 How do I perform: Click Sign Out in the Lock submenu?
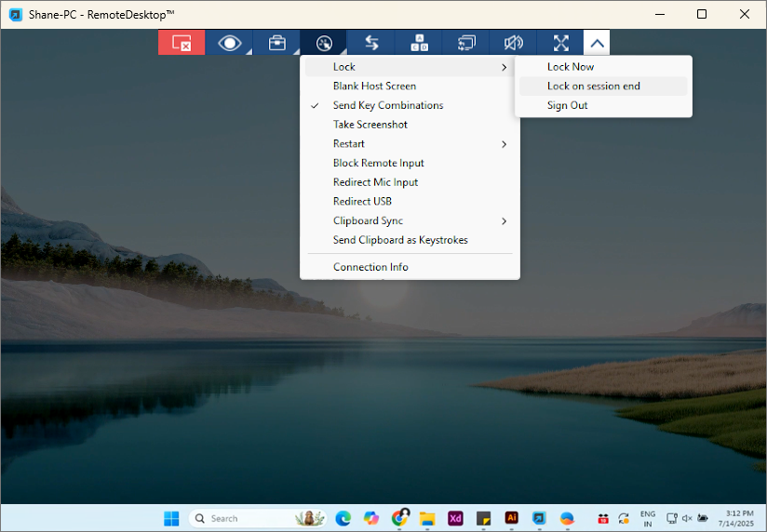[568, 106]
